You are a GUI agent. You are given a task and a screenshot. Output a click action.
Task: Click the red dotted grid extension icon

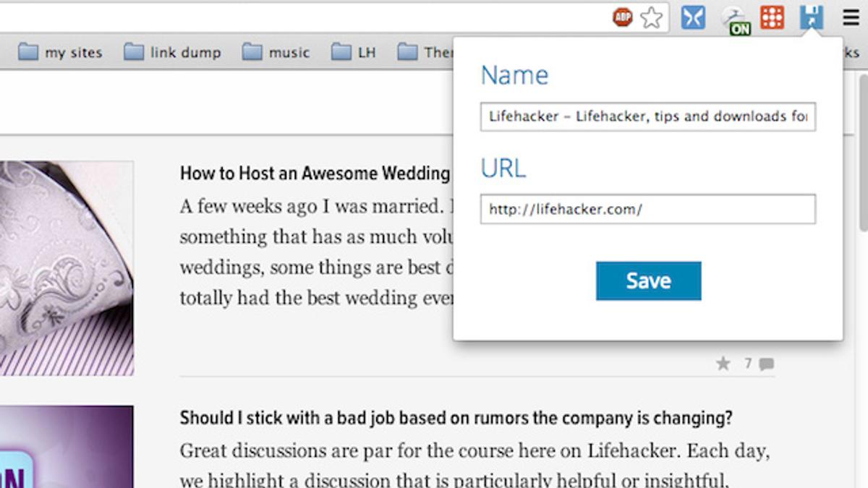pos(772,17)
